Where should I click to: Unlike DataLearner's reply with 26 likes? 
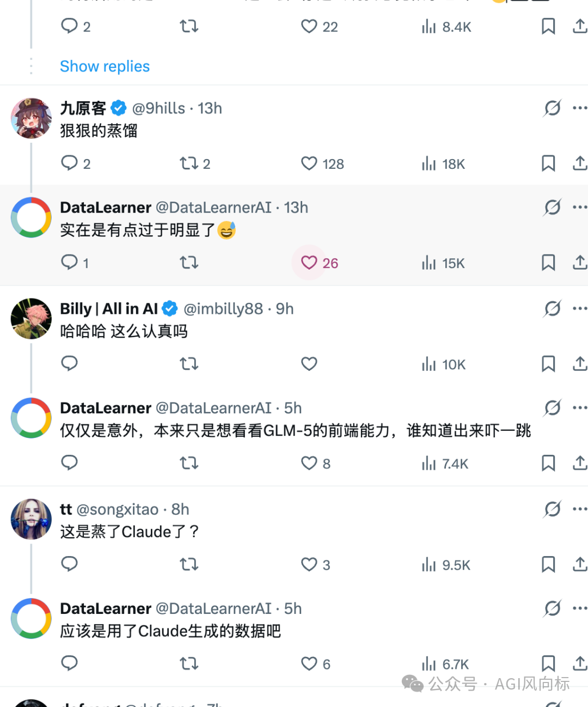point(309,263)
